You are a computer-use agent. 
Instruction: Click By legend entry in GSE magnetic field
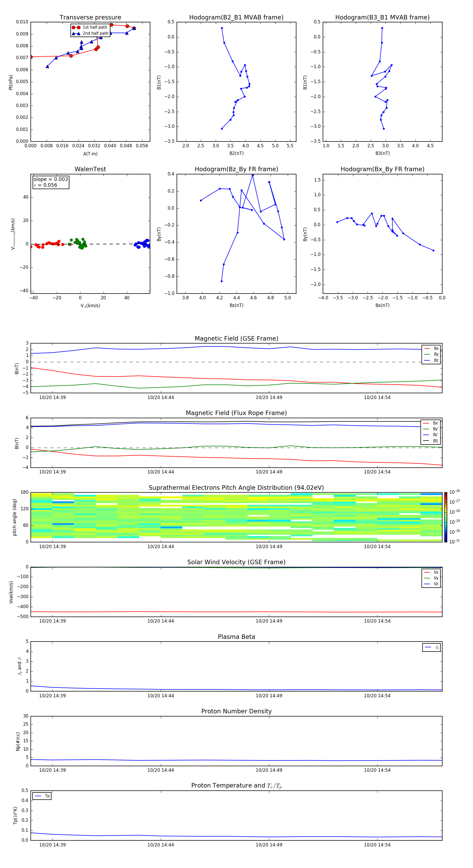click(431, 354)
